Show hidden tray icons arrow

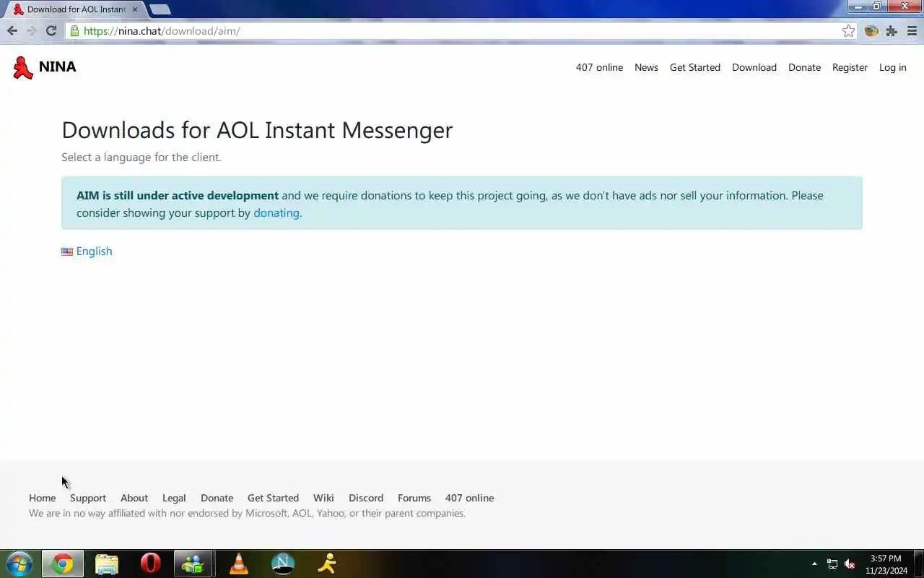click(x=814, y=564)
